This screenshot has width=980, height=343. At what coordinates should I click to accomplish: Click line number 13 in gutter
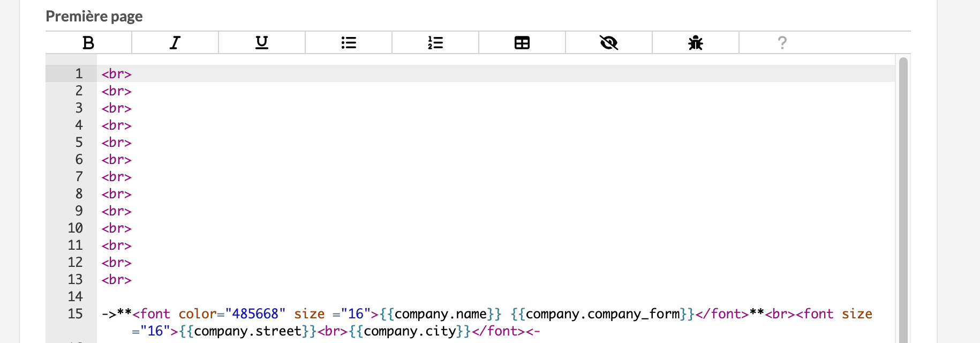pyautogui.click(x=76, y=279)
